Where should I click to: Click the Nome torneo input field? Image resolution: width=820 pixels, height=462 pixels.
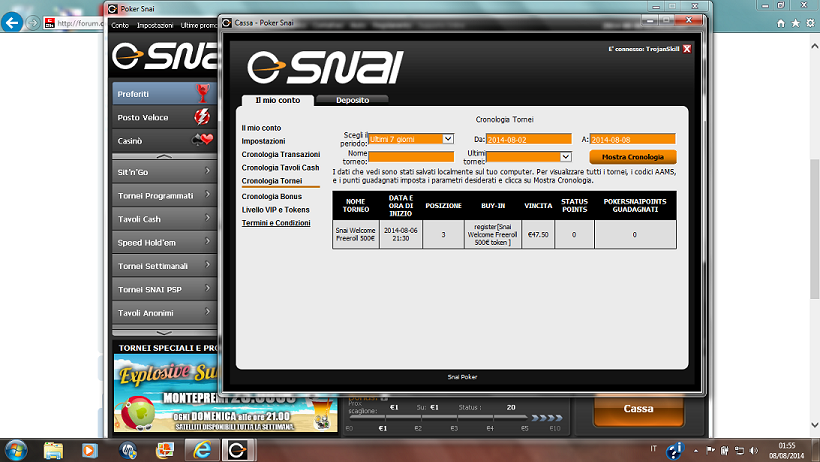[x=411, y=156]
